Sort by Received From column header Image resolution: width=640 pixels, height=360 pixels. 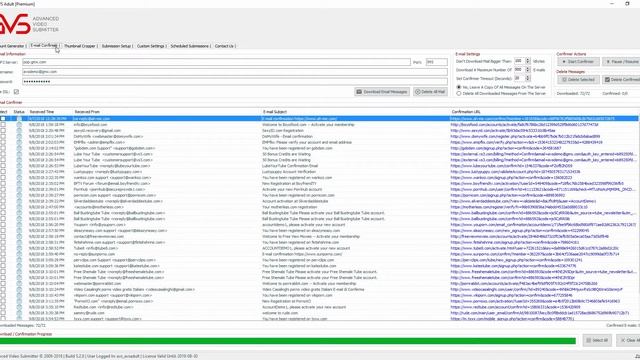[x=87, y=111]
